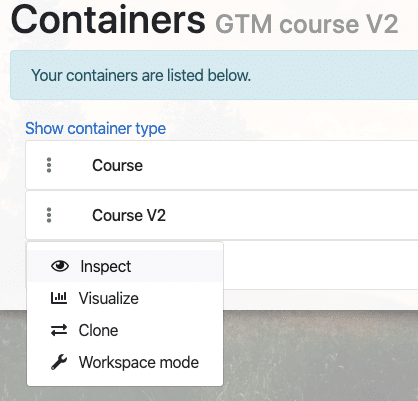Click the Show container type link
The height and width of the screenshot is (401, 418).
point(96,129)
